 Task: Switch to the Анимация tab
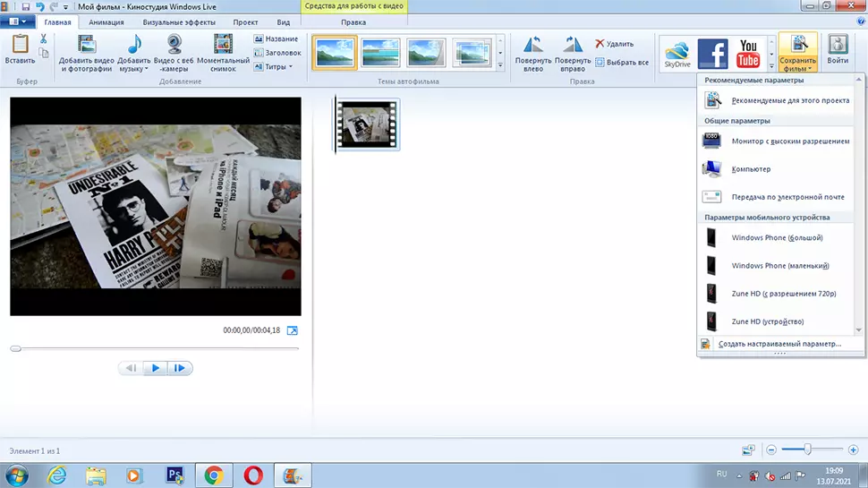point(106,21)
